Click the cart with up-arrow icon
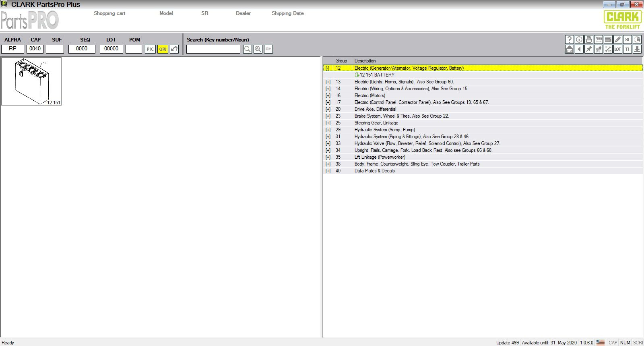 point(599,49)
